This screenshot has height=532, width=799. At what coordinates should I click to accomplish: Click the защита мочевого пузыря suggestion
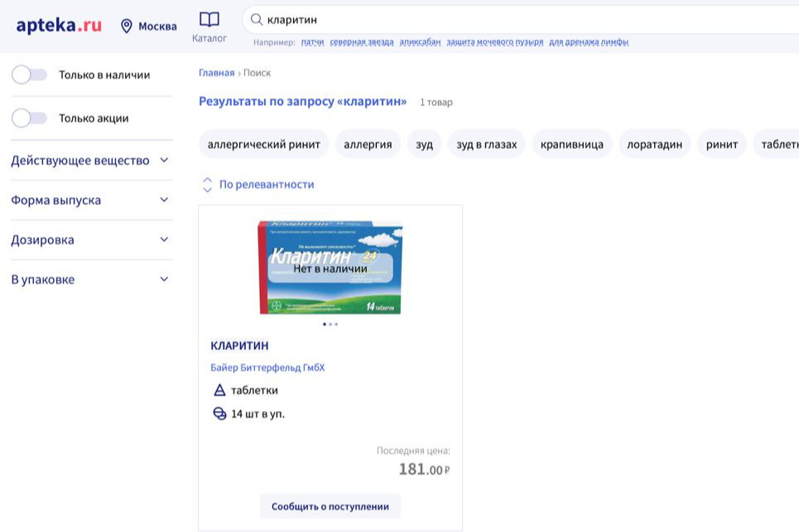(495, 41)
